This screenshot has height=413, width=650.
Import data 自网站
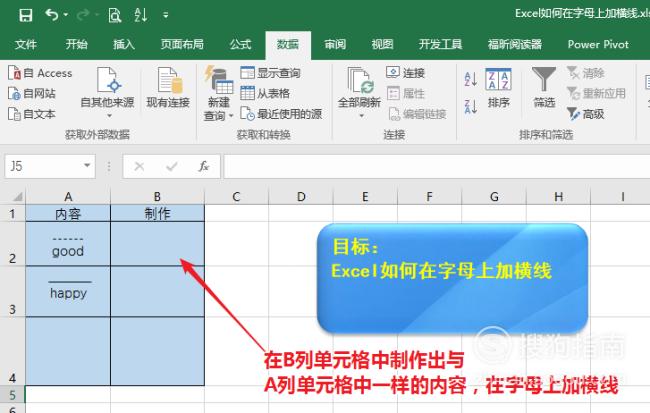(32, 94)
